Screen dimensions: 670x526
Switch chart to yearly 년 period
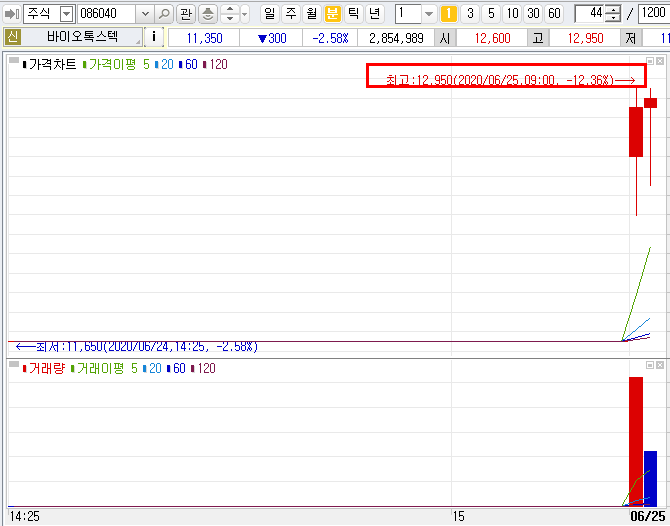click(x=374, y=14)
